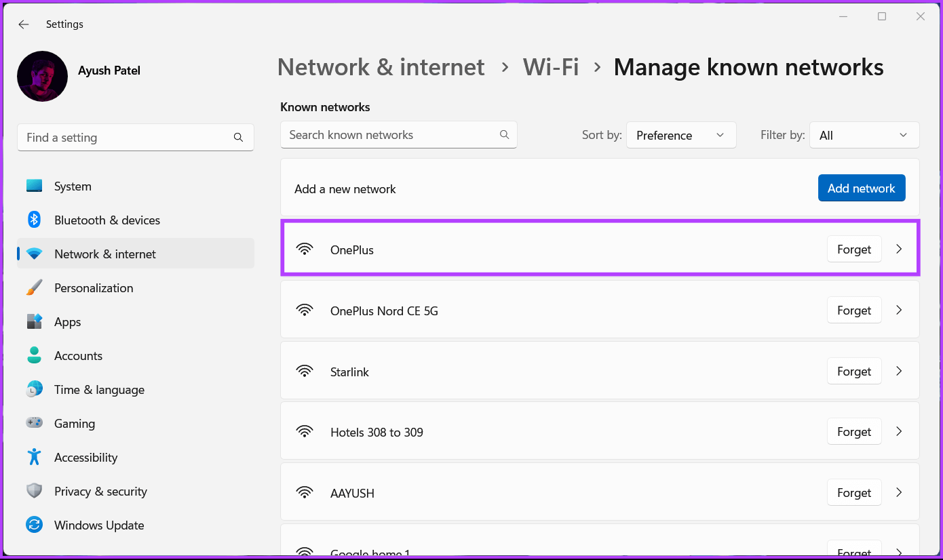Click the Add network button
The height and width of the screenshot is (560, 943).
click(862, 188)
